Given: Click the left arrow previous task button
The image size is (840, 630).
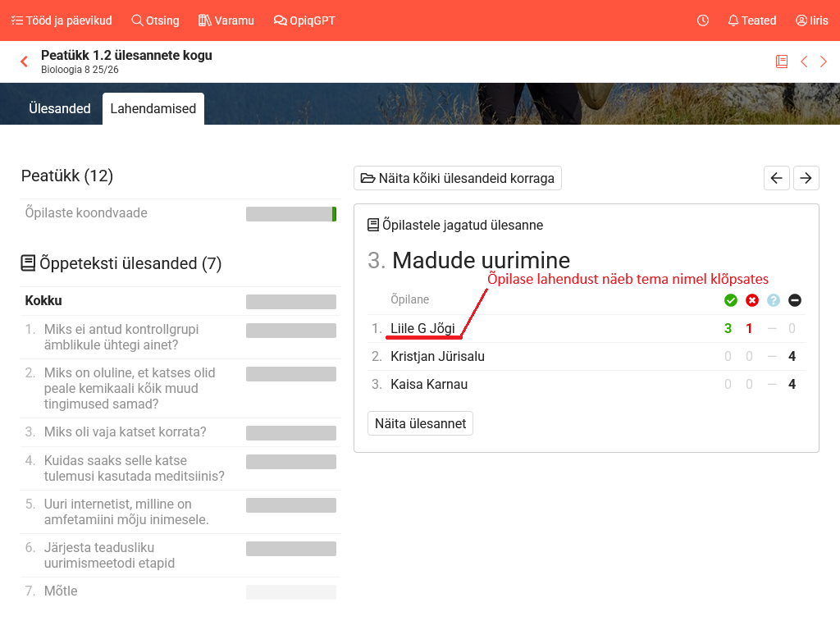Looking at the screenshot, I should coord(777,178).
